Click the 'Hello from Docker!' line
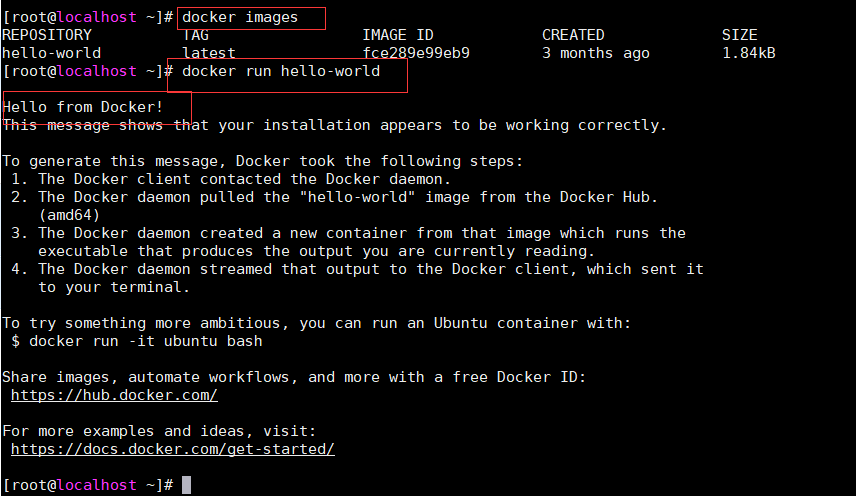The image size is (856, 496). point(82,107)
